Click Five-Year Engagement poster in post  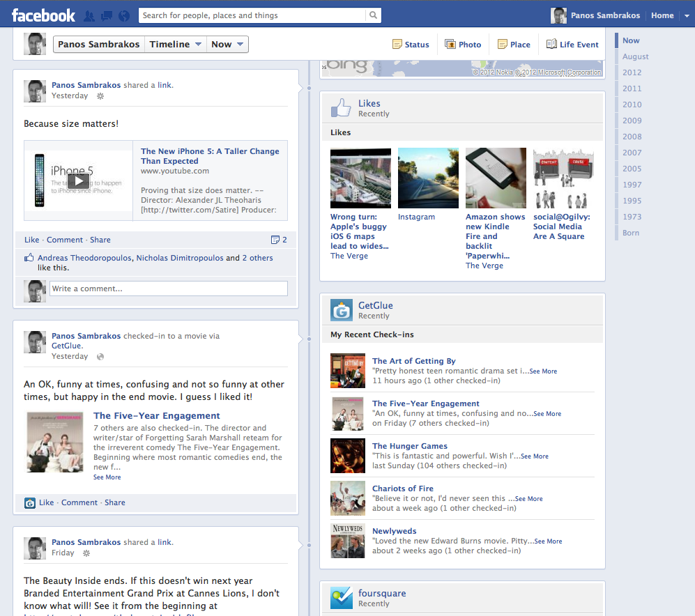click(x=55, y=442)
